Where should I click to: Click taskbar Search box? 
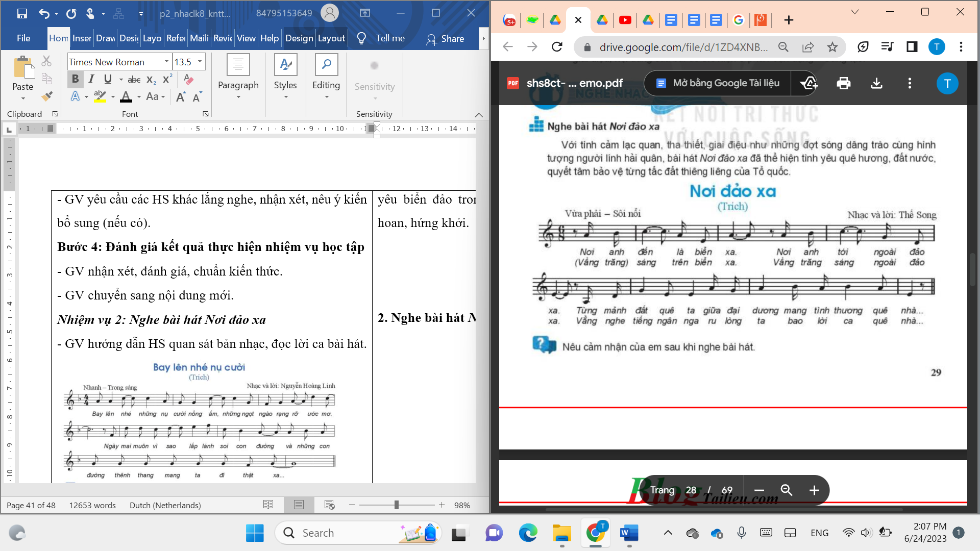[358, 533]
